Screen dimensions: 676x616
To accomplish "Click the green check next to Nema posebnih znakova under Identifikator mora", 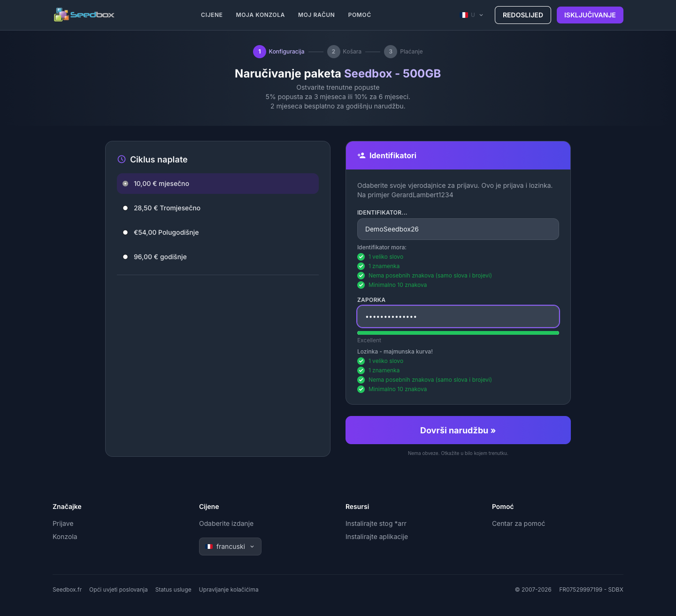I will point(361,276).
